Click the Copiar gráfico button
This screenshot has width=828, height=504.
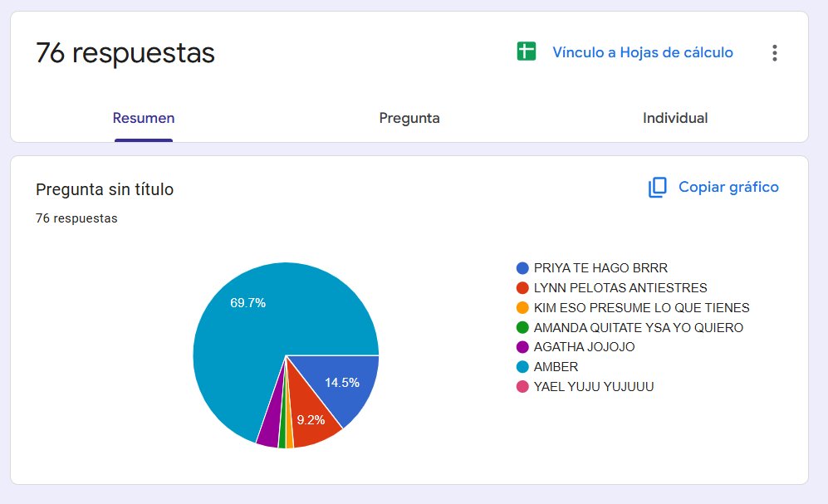(x=713, y=188)
